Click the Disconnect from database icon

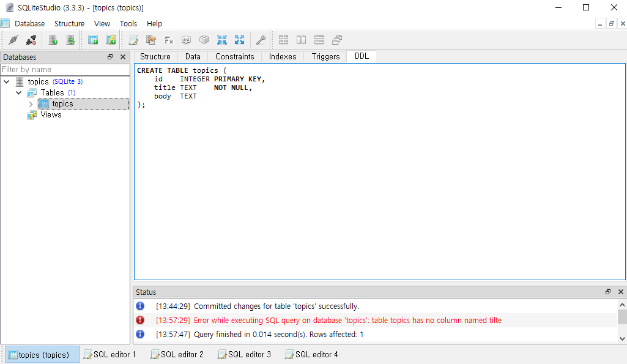[31, 40]
